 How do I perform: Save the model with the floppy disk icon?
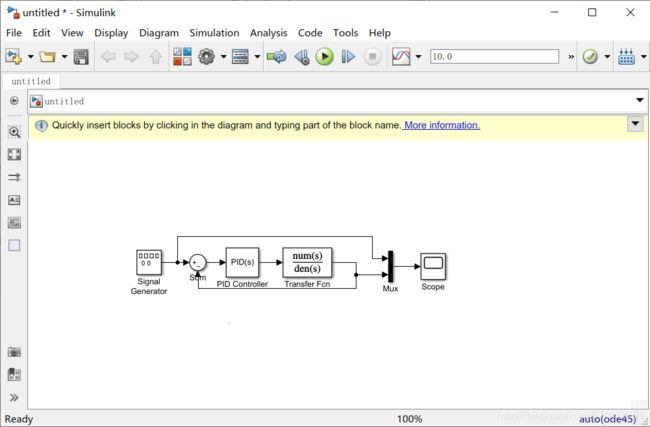point(81,57)
